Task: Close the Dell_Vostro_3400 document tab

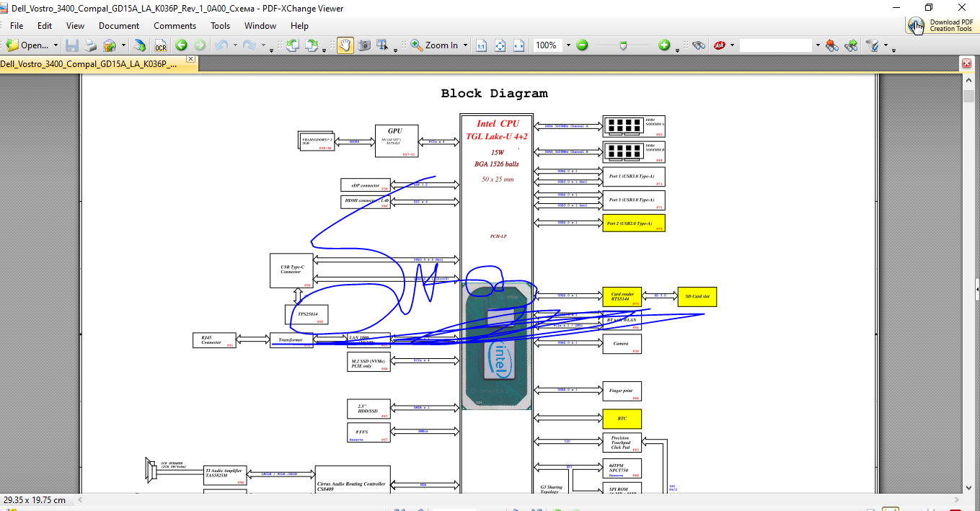Action: coord(190,59)
